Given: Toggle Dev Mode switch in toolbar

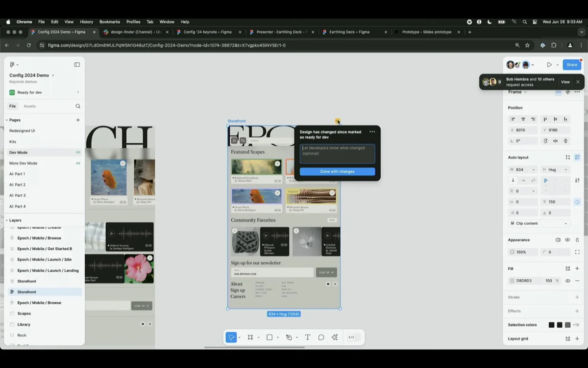Looking at the screenshot, I should (x=354, y=337).
